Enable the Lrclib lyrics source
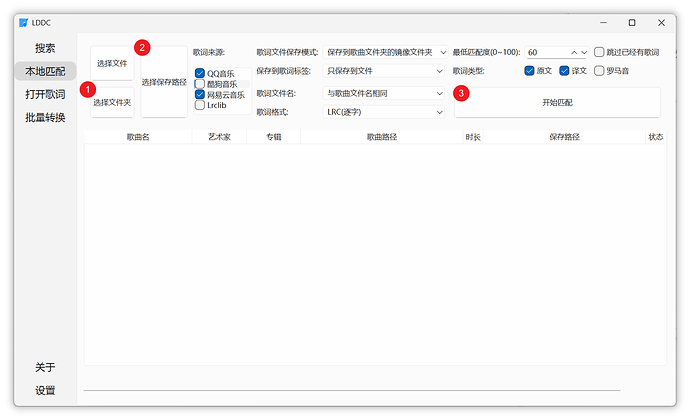Viewport: 690px width, 419px height. [x=200, y=105]
